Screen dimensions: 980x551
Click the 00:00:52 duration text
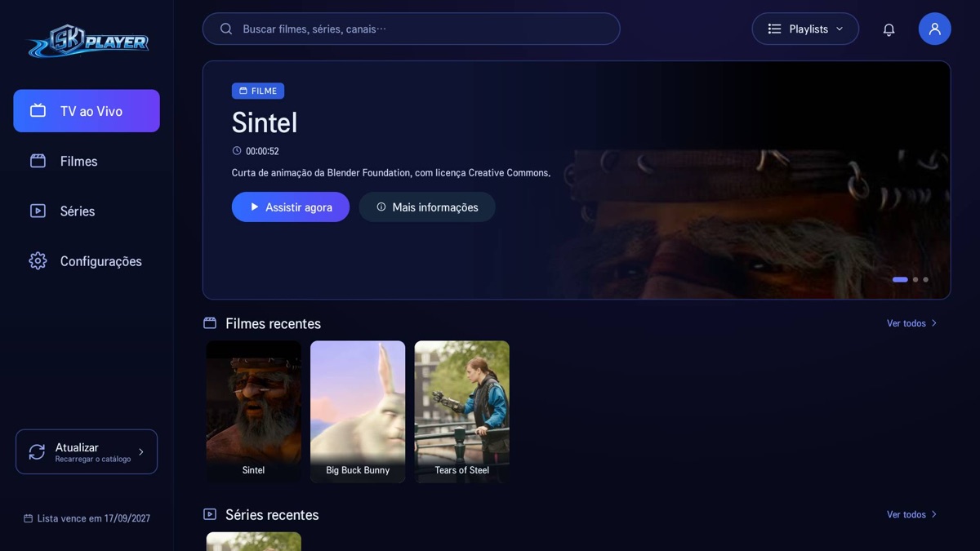(262, 151)
